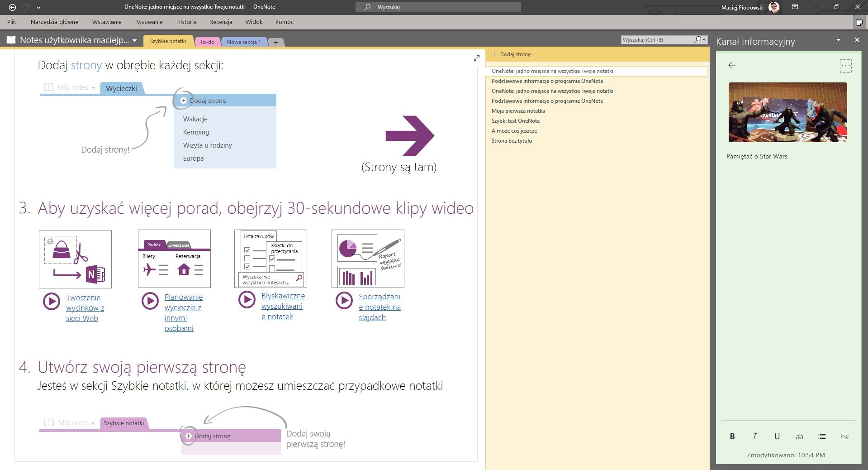Expand the Notes użytkownika notebook dropdown
The width and height of the screenshot is (868, 470).
(134, 41)
